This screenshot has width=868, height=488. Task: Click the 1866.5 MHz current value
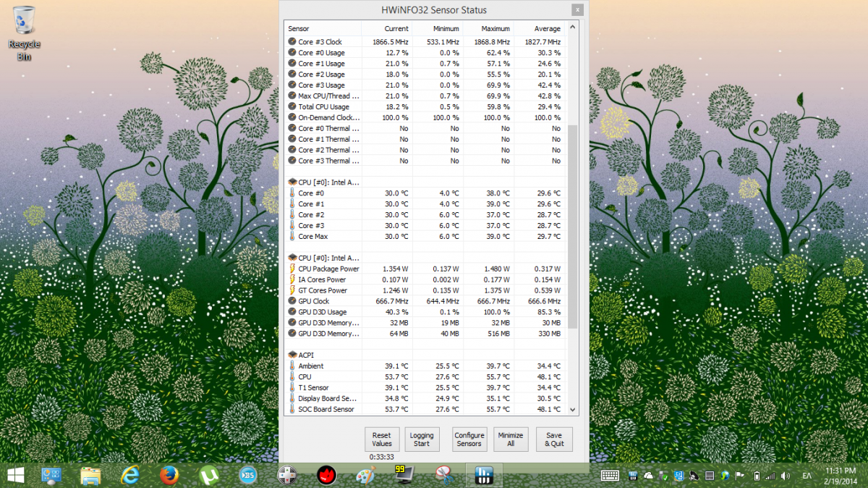tap(391, 42)
